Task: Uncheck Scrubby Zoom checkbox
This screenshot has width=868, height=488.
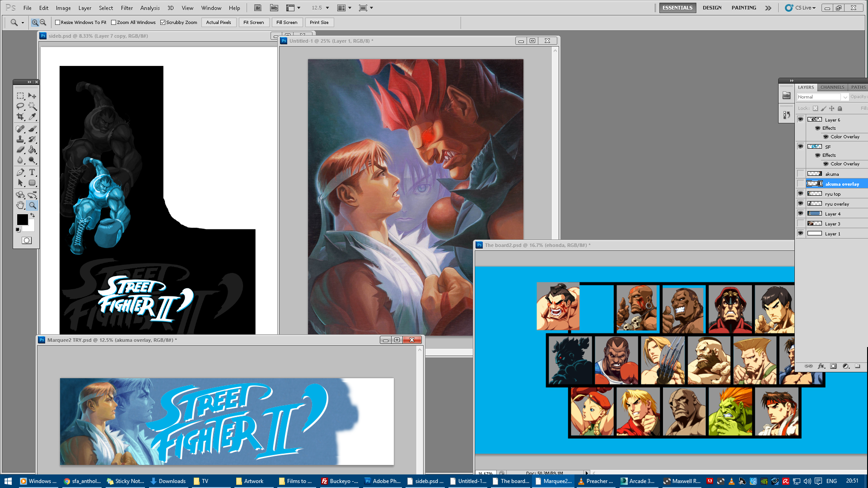Action: (x=163, y=22)
